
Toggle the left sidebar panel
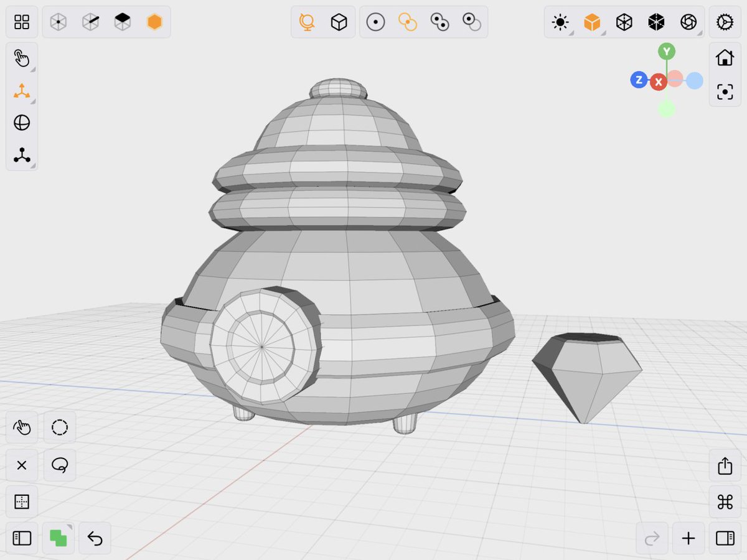pyautogui.click(x=22, y=538)
